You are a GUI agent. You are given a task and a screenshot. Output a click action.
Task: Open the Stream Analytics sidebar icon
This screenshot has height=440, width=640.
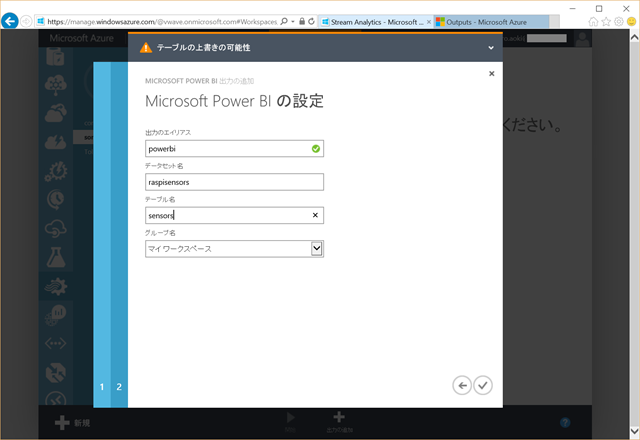(x=56, y=287)
